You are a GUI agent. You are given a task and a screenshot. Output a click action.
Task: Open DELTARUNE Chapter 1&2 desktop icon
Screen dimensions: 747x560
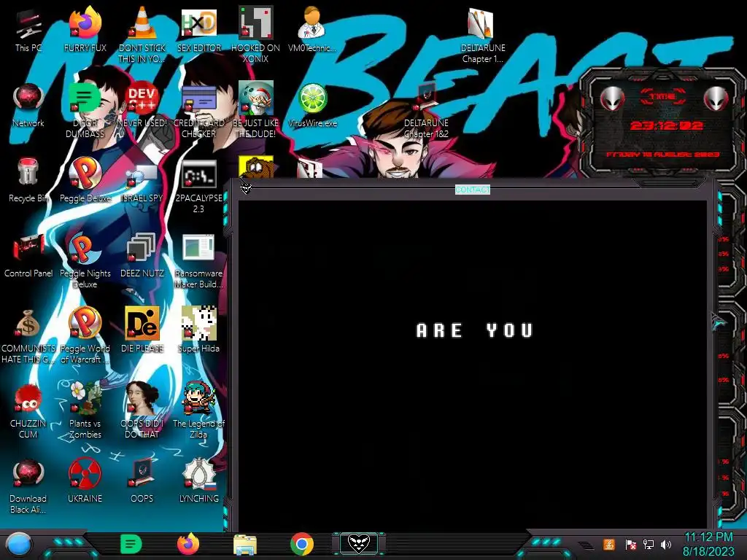tap(426, 109)
